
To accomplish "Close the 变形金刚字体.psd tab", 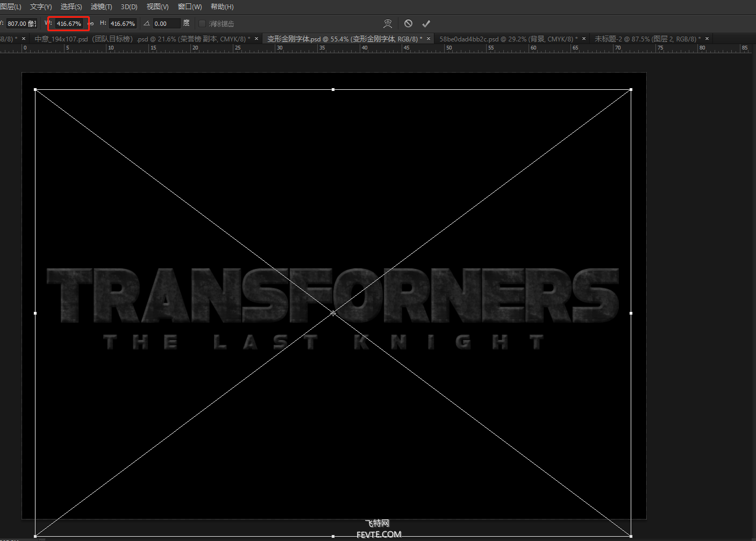I will tap(429, 39).
